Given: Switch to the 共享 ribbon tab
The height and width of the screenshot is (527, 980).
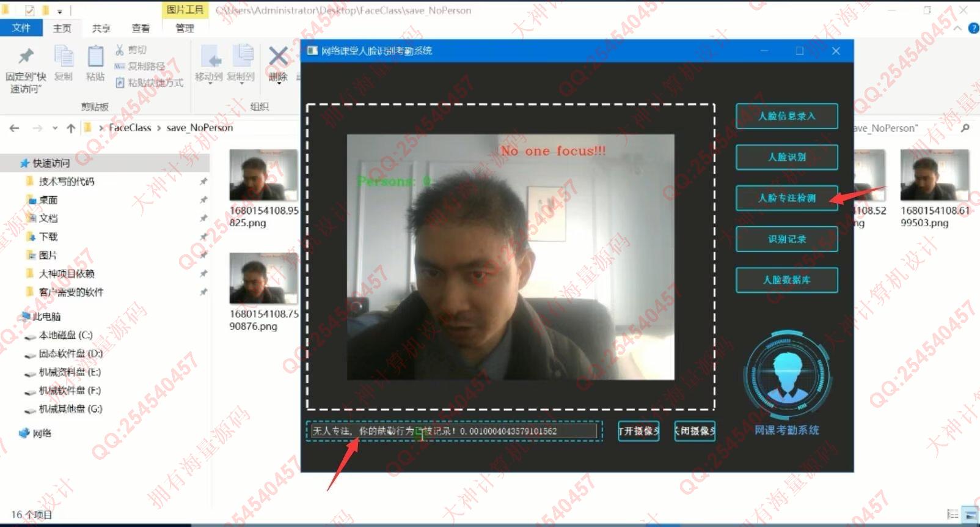Looking at the screenshot, I should pyautogui.click(x=101, y=28).
